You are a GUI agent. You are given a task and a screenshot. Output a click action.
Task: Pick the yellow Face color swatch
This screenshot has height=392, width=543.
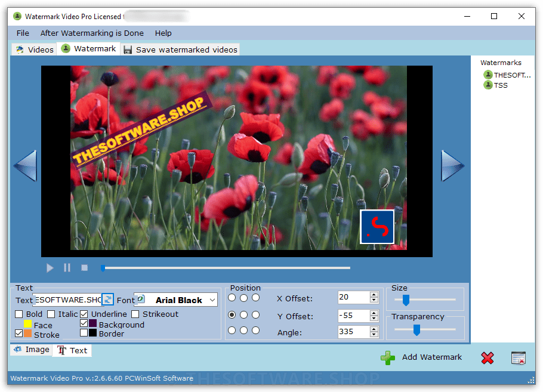tap(27, 324)
